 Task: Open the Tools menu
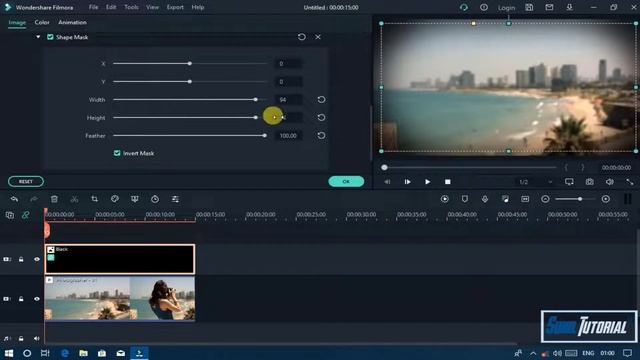pos(131,7)
